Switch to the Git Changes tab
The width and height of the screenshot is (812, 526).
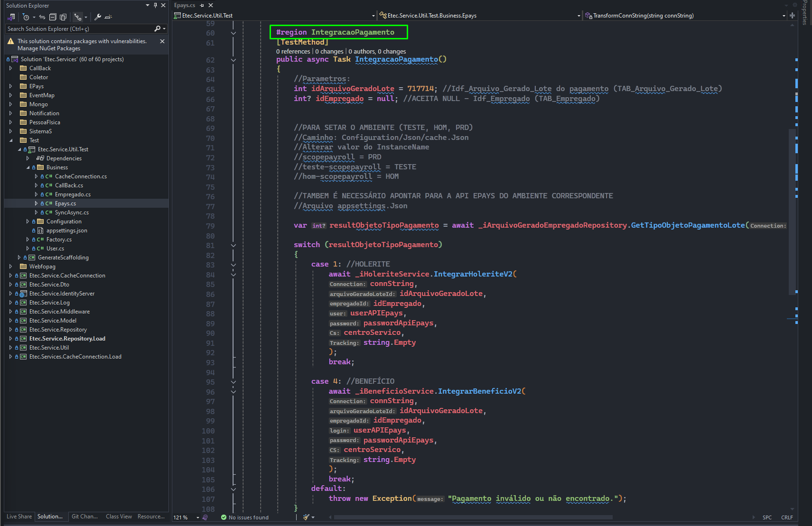[84, 517]
